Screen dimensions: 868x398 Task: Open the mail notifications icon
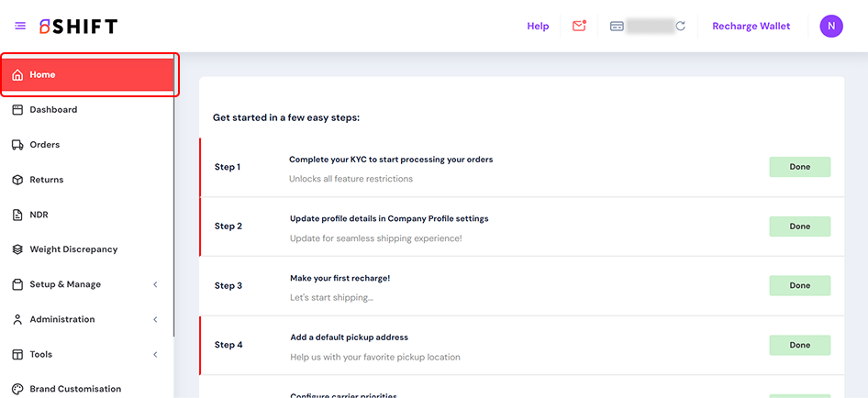click(579, 26)
